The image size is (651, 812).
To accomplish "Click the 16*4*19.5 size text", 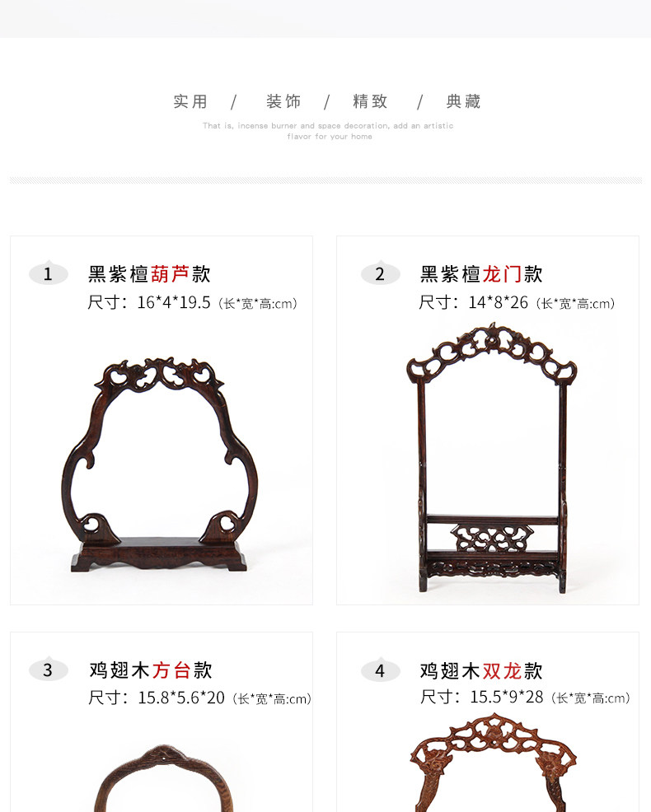I will [174, 302].
